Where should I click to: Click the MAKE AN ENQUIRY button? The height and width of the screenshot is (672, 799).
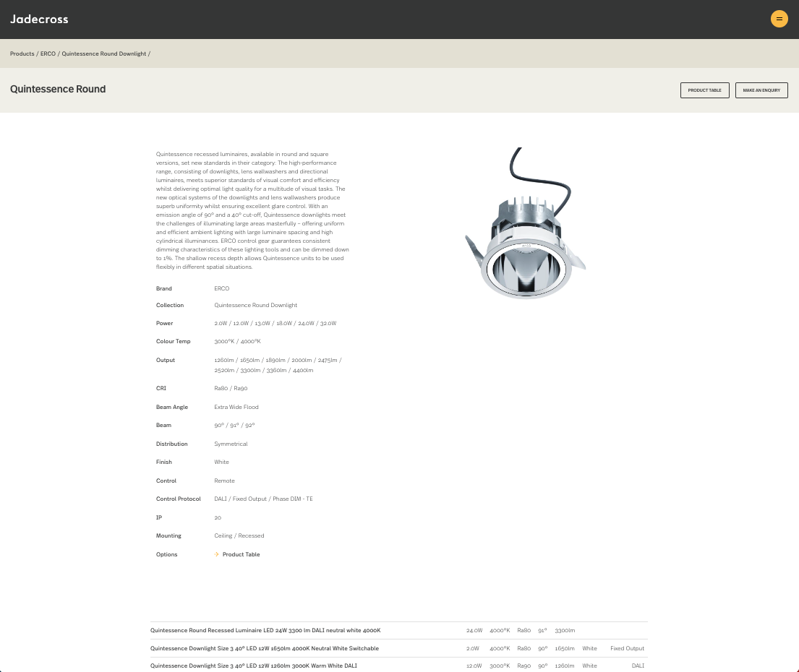[x=761, y=90]
